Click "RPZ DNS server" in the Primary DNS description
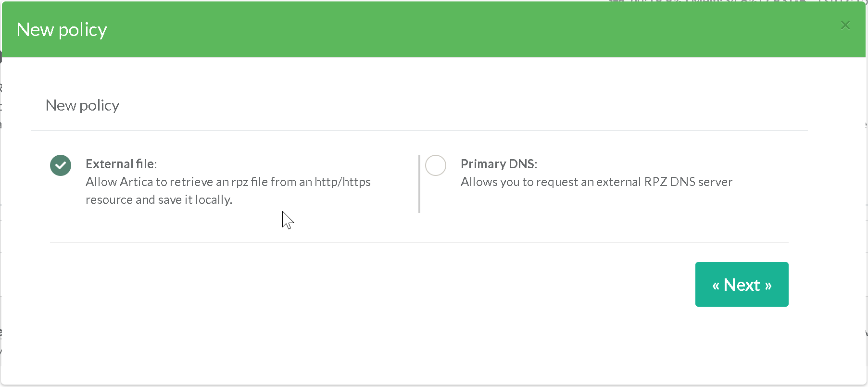Image resolution: width=868 pixels, height=387 pixels. 688,182
